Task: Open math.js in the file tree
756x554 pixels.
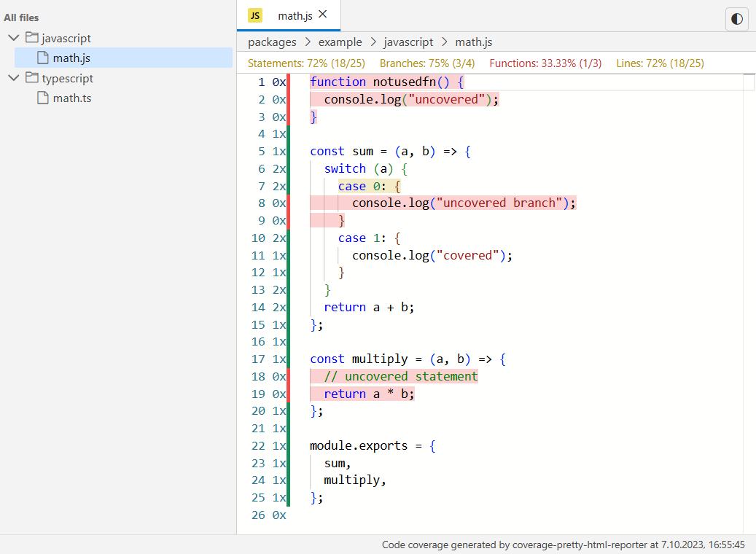Action: pyautogui.click(x=123, y=58)
